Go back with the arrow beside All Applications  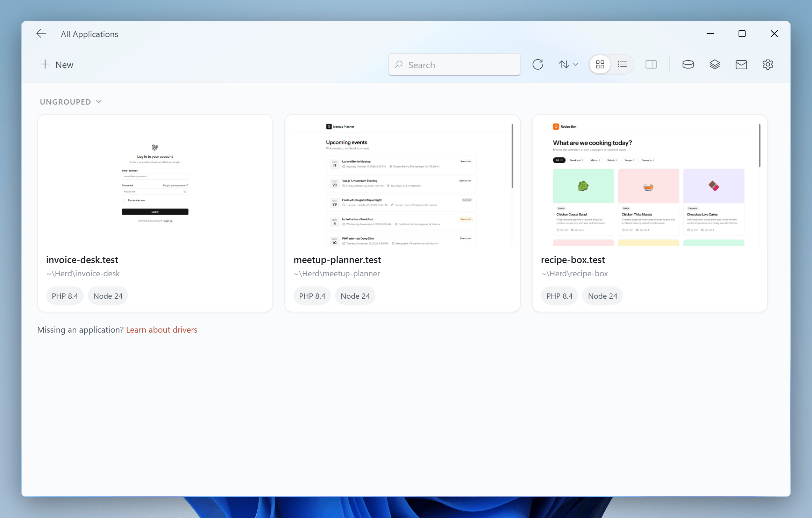[41, 34]
